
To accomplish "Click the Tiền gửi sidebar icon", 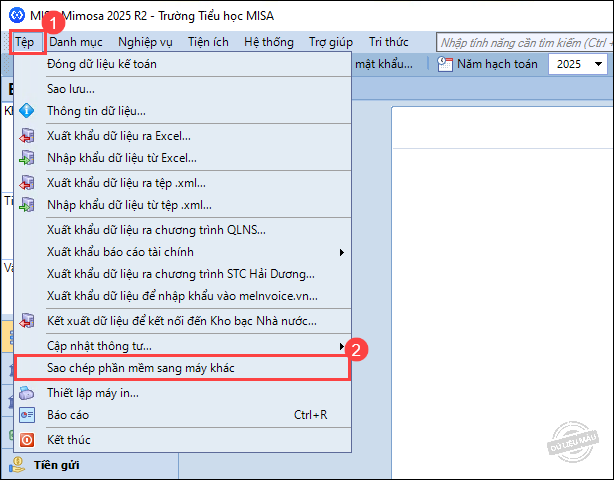I will pos(17,465).
